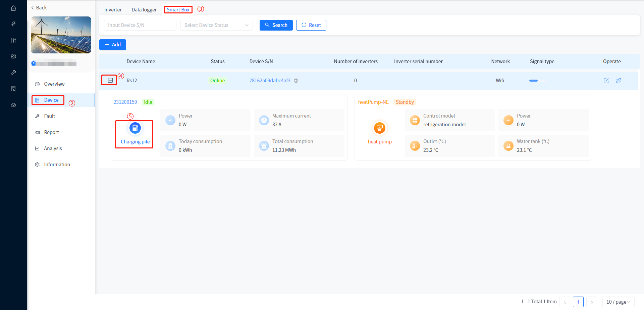Click the Reset button
644x310 pixels.
click(x=311, y=25)
